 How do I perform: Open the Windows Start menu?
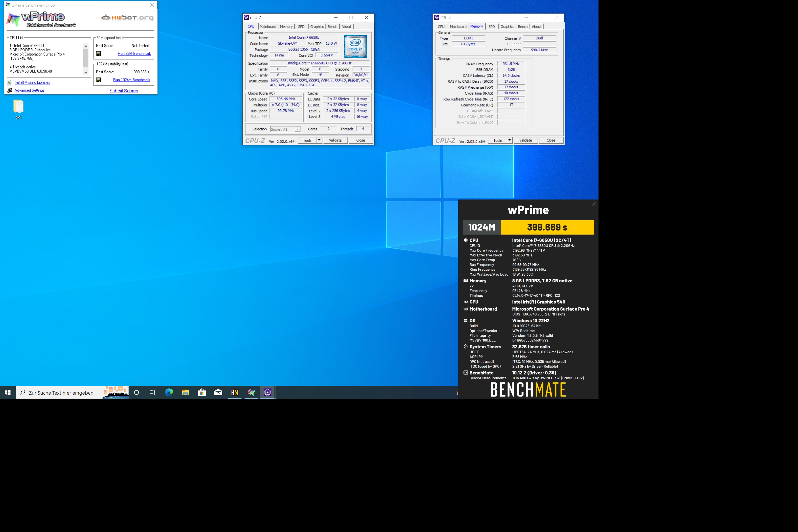8,393
